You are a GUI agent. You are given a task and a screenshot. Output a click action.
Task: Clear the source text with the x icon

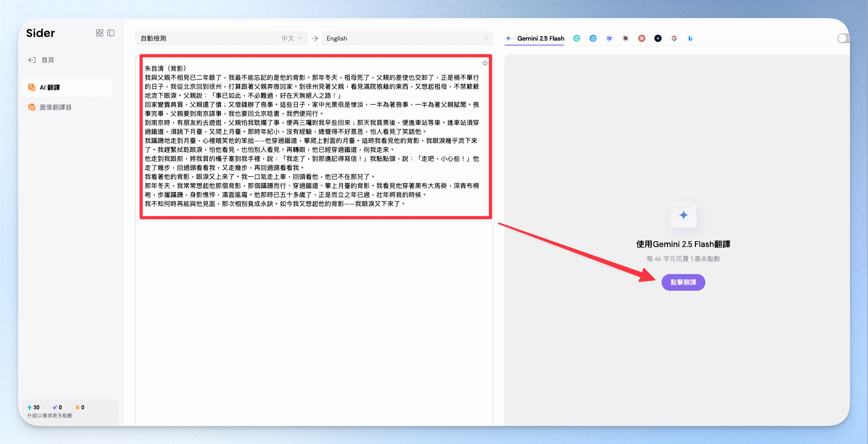pos(485,63)
